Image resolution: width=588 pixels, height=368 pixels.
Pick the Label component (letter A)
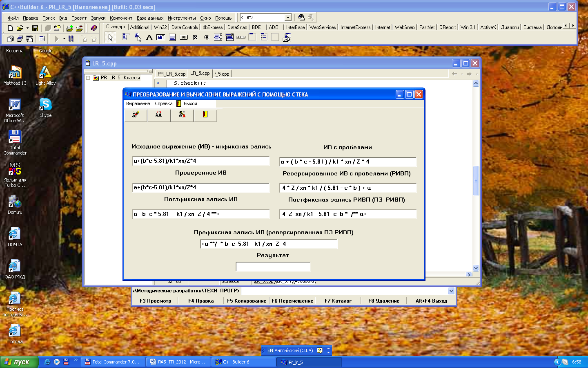click(149, 37)
